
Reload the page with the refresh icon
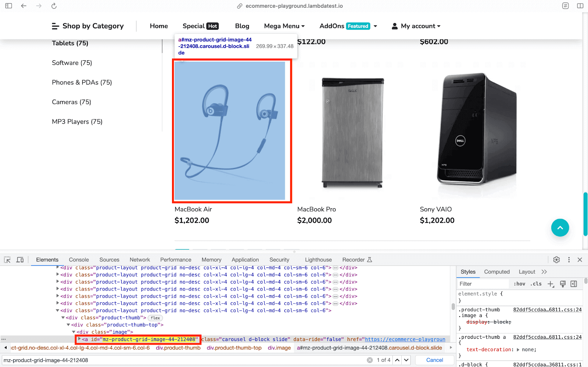click(x=54, y=6)
